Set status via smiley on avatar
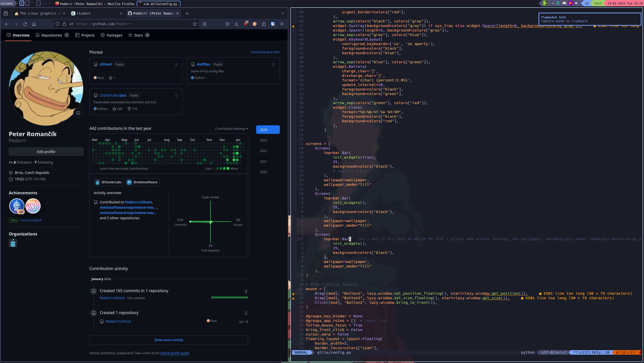 pos(78,113)
